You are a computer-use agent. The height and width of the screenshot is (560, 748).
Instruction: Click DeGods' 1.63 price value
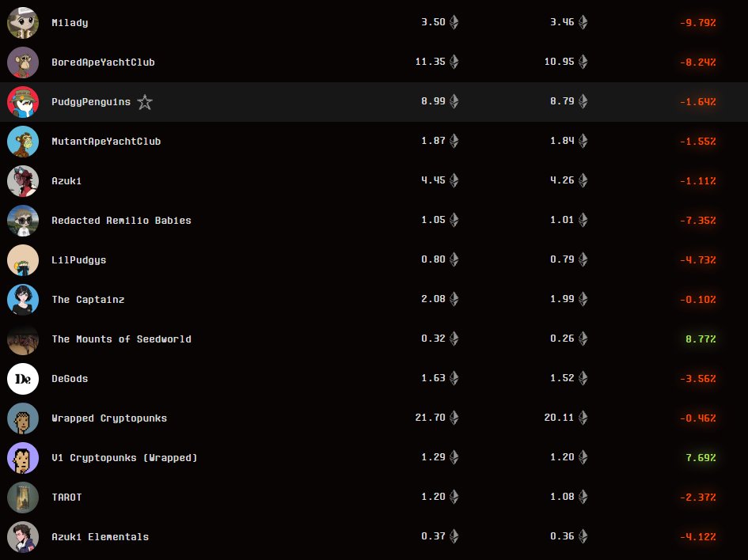pyautogui.click(x=433, y=378)
